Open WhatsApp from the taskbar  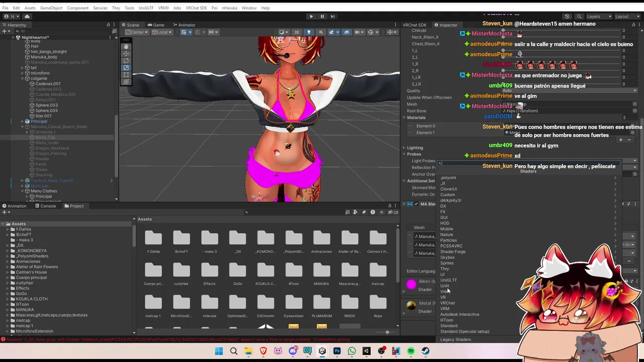click(352, 351)
